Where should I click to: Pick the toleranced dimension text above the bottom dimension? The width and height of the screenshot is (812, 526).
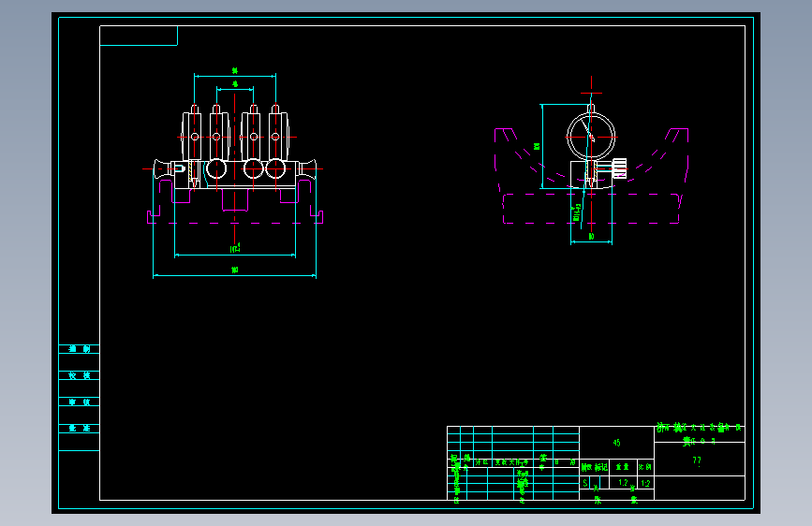[235, 249]
